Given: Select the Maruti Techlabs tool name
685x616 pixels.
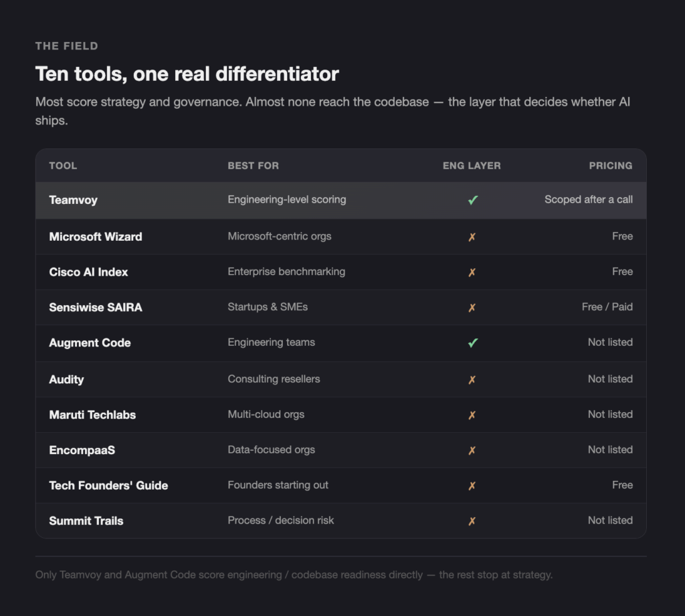Looking at the screenshot, I should coord(92,415).
